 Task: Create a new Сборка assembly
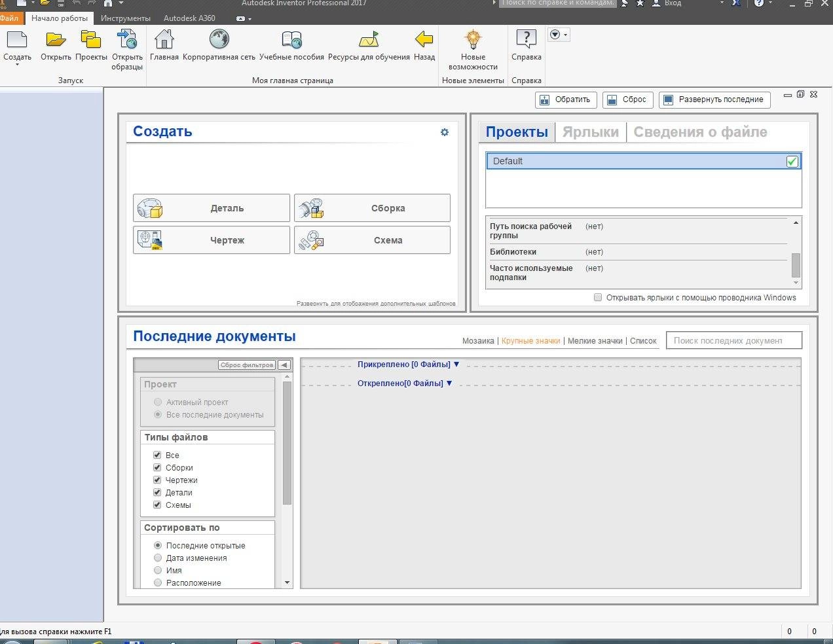[372, 208]
